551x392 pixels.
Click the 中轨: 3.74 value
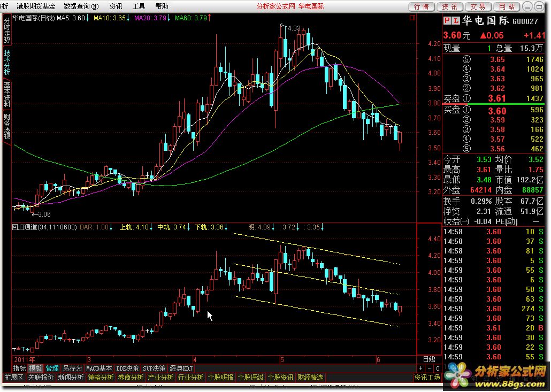(174, 227)
